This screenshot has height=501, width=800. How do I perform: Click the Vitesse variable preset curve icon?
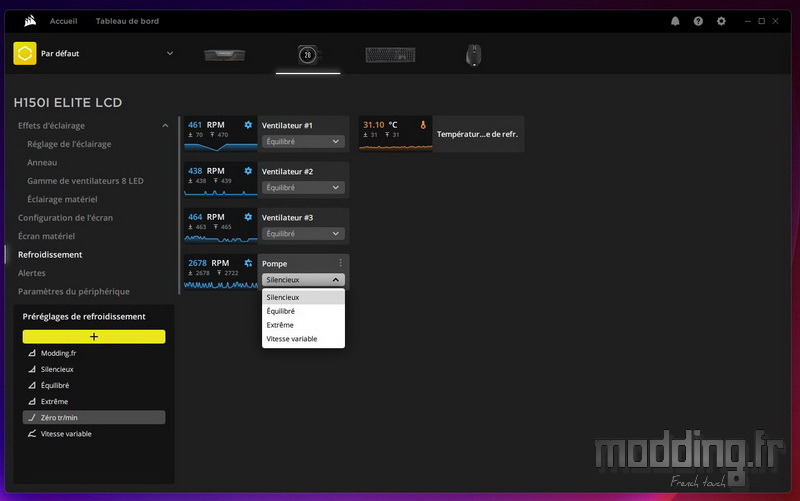pyautogui.click(x=32, y=434)
